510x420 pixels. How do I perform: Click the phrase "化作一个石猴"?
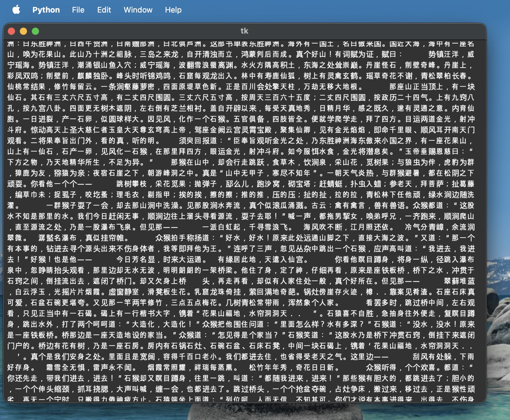tap(202, 119)
